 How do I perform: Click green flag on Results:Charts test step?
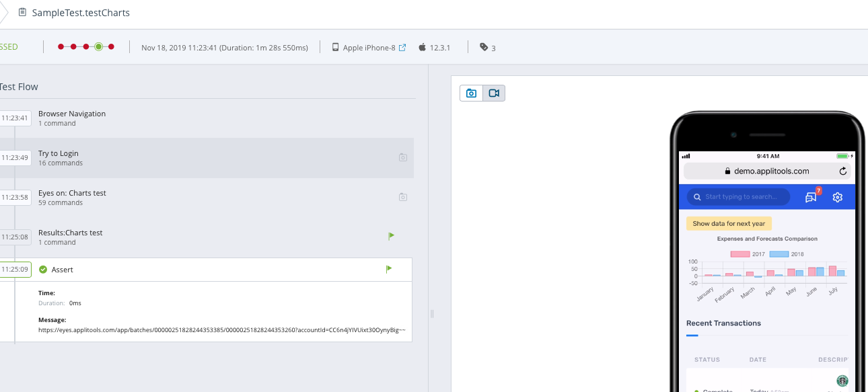[x=391, y=236]
